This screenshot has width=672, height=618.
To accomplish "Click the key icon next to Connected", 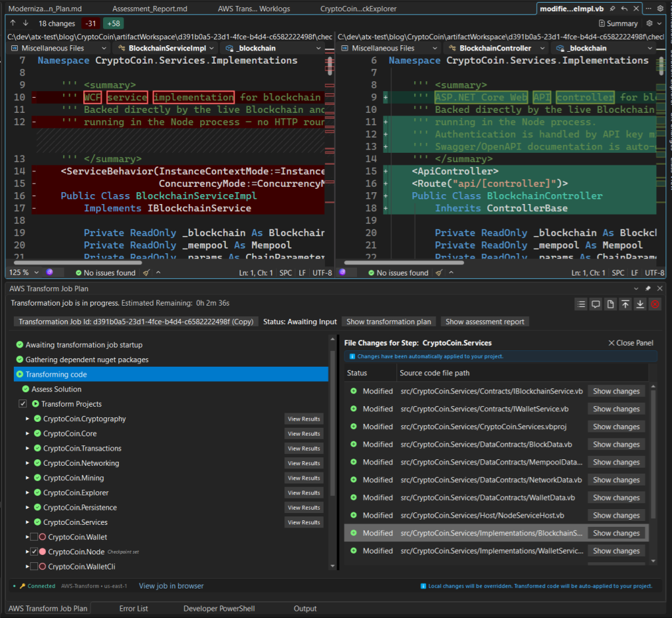I will click(23, 586).
